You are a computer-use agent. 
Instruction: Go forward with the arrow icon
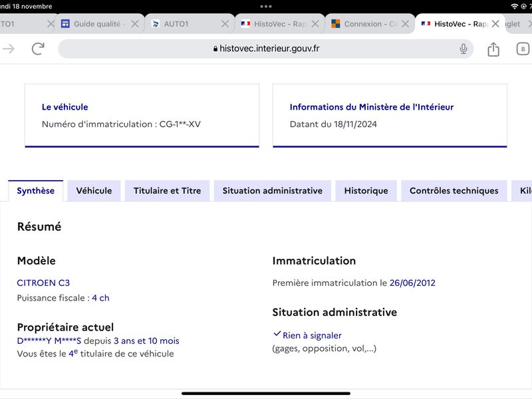(x=9, y=49)
